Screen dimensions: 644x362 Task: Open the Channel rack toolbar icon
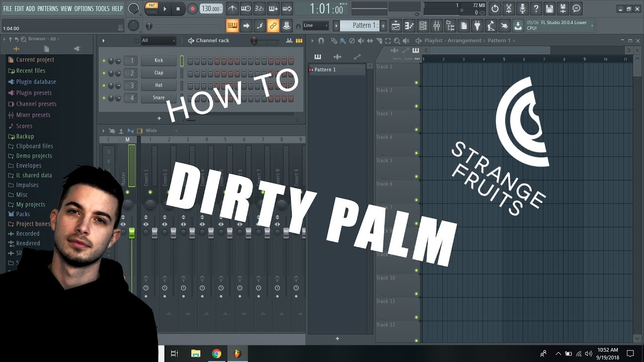coord(423,26)
